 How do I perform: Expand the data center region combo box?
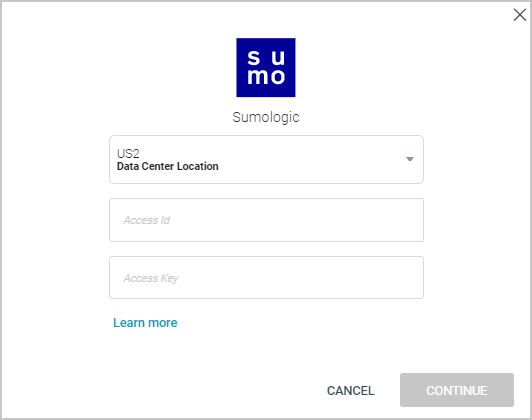[x=266, y=159]
